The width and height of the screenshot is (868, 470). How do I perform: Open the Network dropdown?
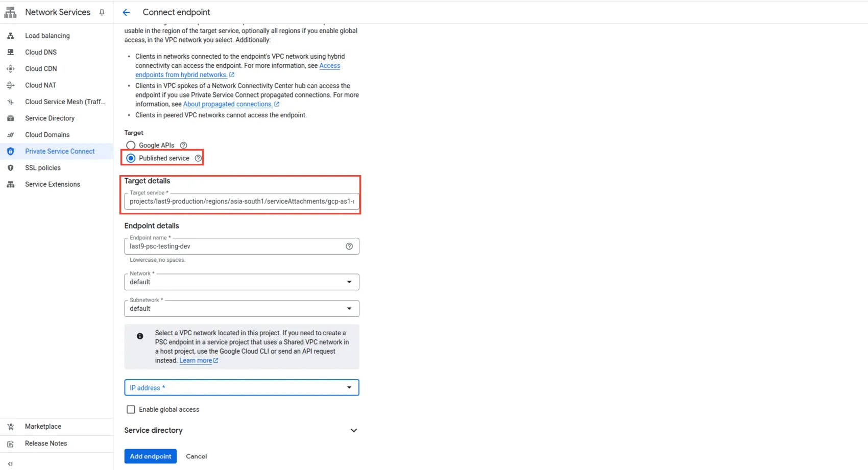coord(242,282)
